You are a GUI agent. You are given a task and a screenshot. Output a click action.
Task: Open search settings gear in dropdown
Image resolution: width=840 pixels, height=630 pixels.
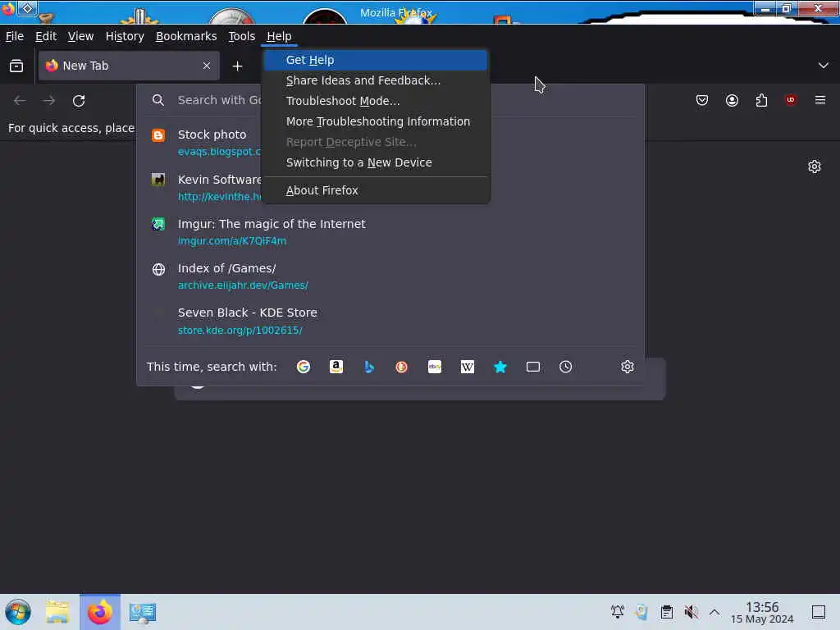tap(628, 367)
